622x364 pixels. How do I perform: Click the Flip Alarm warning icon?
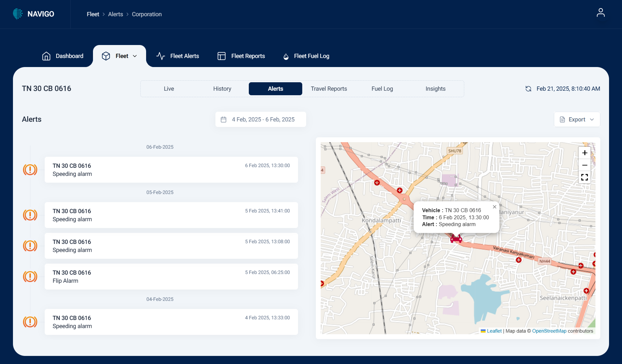click(30, 277)
